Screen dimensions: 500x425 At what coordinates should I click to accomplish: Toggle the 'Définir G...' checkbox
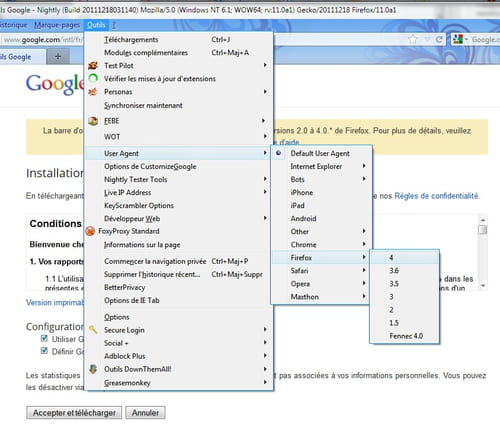coord(44,351)
